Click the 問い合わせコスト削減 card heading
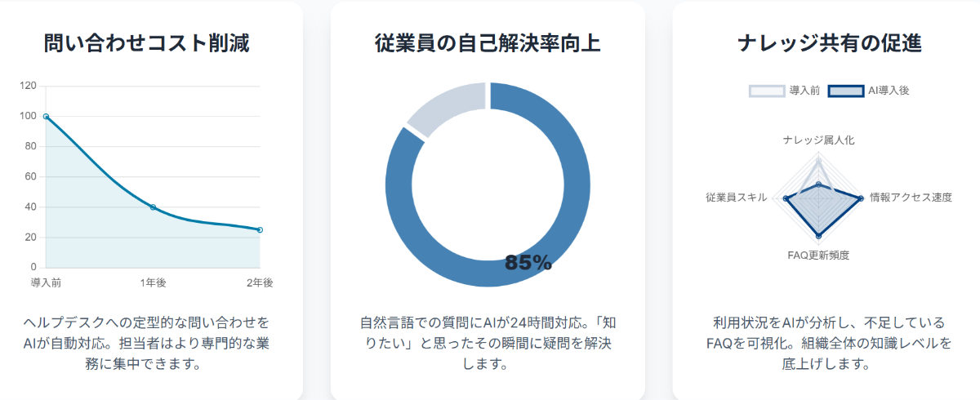This screenshot has height=400, width=980. 147,43
